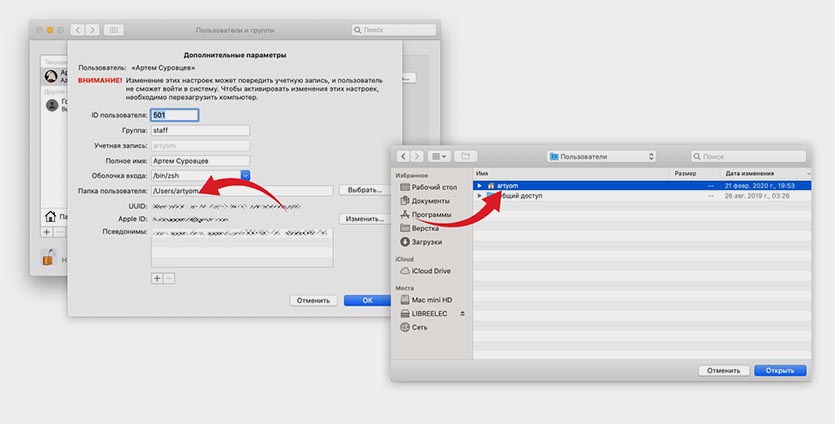Open view mode dropdown in file chooser

point(439,157)
